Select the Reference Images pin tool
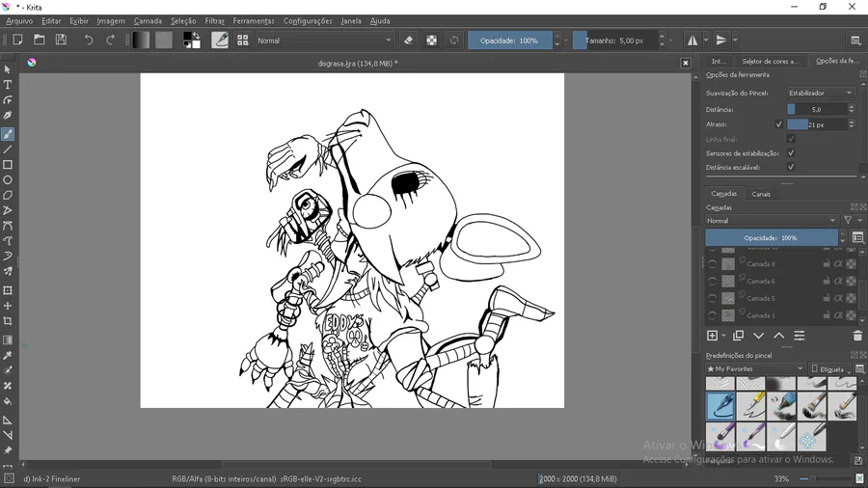 8,451
